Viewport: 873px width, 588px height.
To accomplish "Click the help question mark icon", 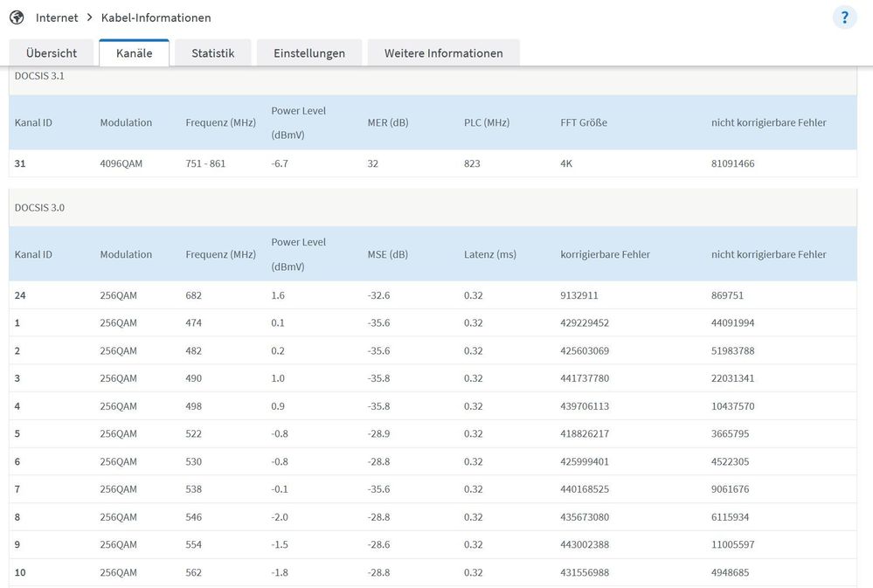I will tap(844, 17).
